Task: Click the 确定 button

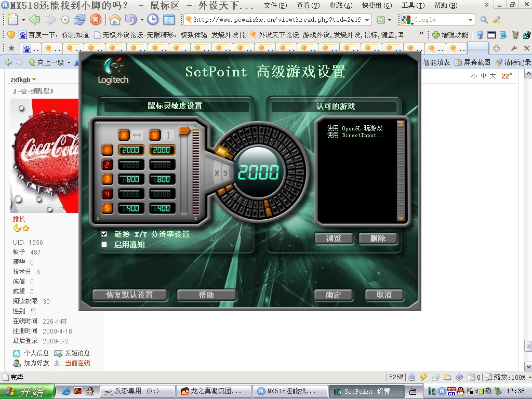Action: (334, 295)
